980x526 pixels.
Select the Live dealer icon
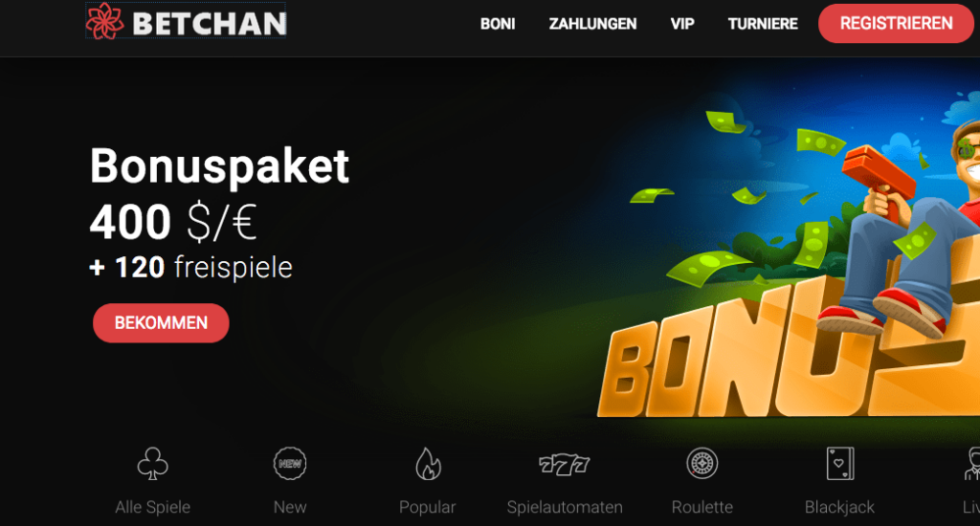click(x=972, y=464)
